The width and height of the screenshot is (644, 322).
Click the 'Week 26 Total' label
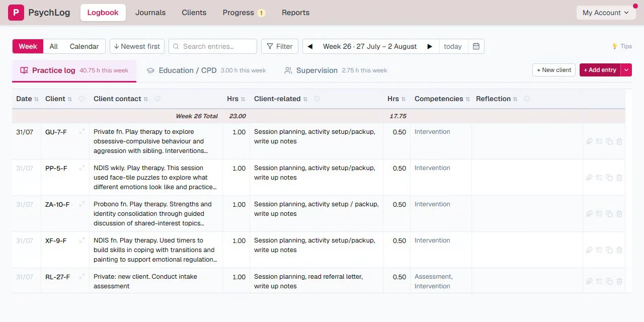pyautogui.click(x=197, y=116)
